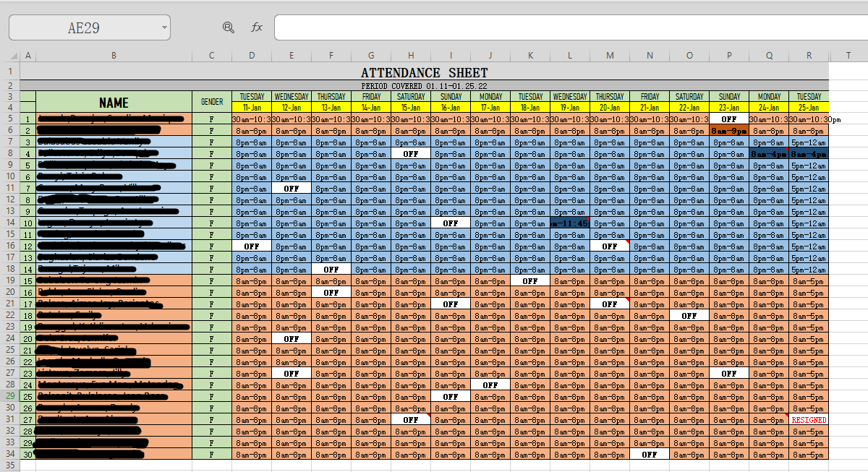Select the OFF cell in row 34
Viewport: 868px width, 472px height.
coord(650,455)
